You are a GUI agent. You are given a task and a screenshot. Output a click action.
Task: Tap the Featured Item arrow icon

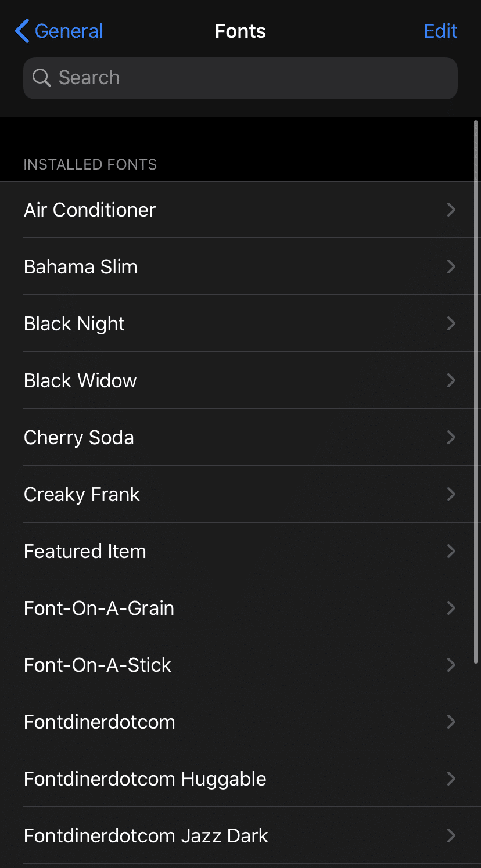coord(451,551)
